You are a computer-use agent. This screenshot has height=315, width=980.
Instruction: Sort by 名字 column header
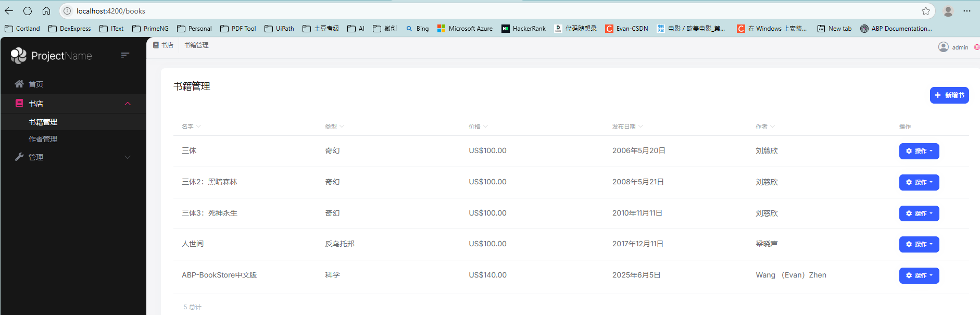pos(191,127)
